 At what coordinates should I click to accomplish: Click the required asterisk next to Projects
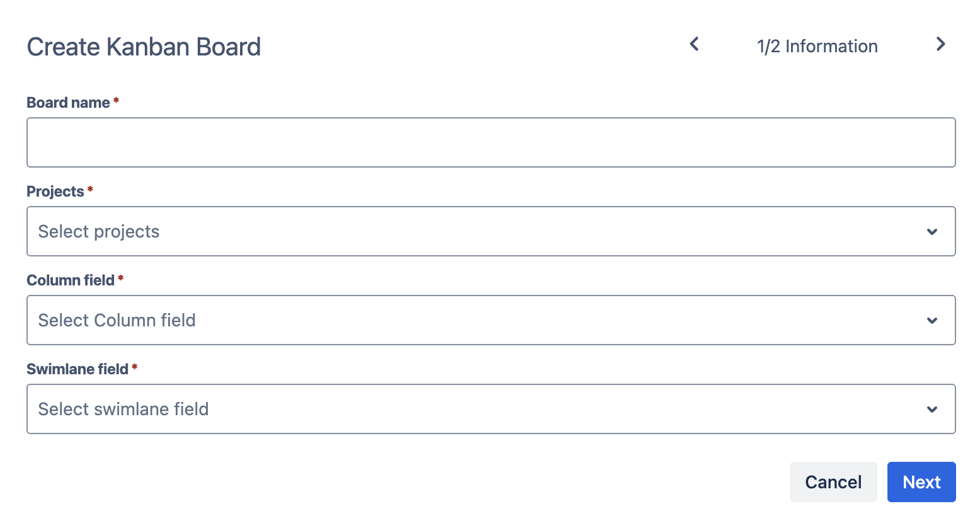click(91, 190)
